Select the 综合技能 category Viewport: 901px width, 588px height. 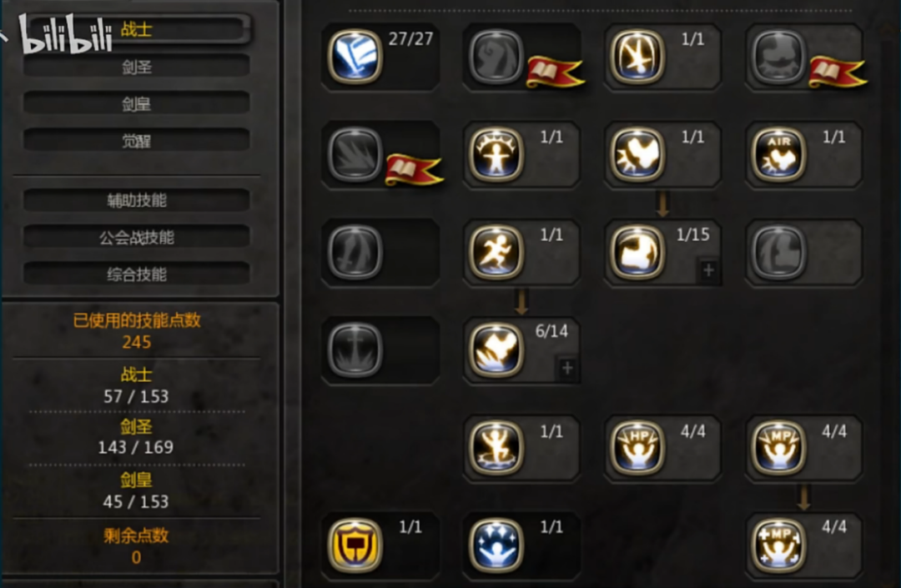137,274
